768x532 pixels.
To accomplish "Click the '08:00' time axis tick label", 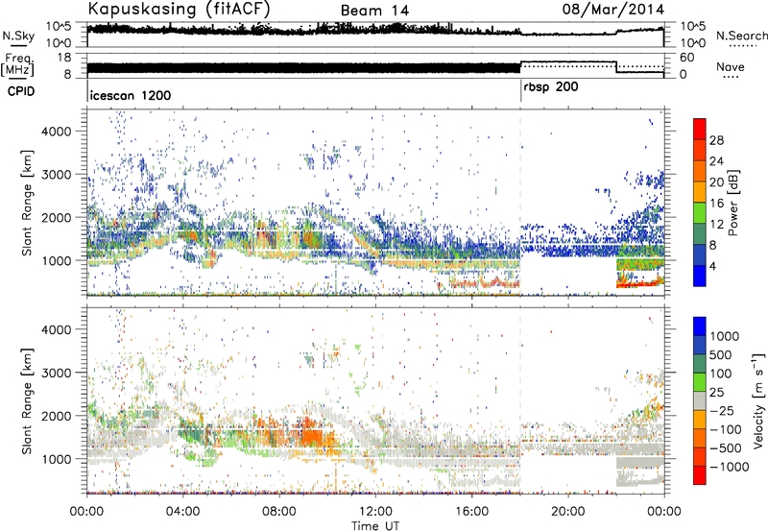I will pos(278,512).
